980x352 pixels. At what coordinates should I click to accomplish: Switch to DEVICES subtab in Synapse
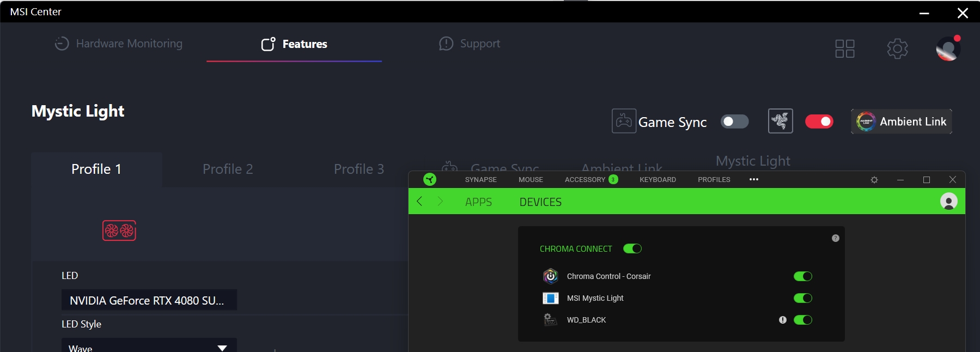click(x=540, y=202)
